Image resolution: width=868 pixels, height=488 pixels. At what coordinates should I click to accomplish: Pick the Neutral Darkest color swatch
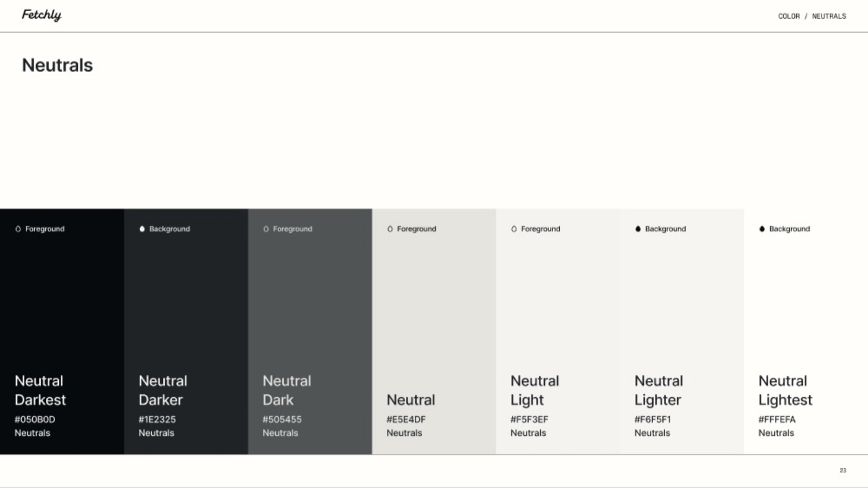tap(62, 332)
